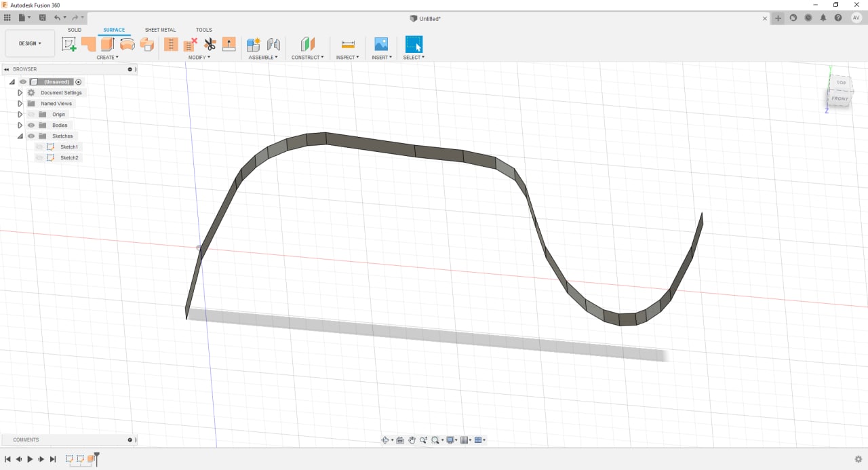Open the Data Panel grid icon
Viewport: 868px width, 470px height.
tap(7, 18)
